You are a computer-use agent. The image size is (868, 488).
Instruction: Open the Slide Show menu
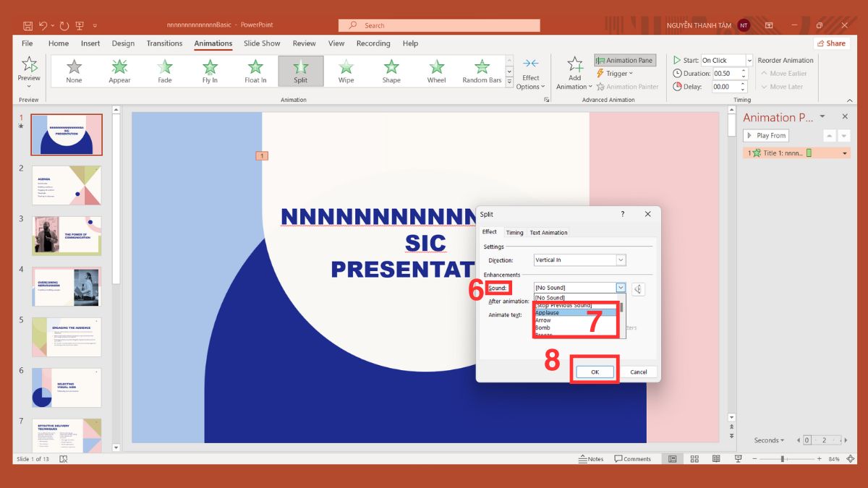[x=261, y=43]
